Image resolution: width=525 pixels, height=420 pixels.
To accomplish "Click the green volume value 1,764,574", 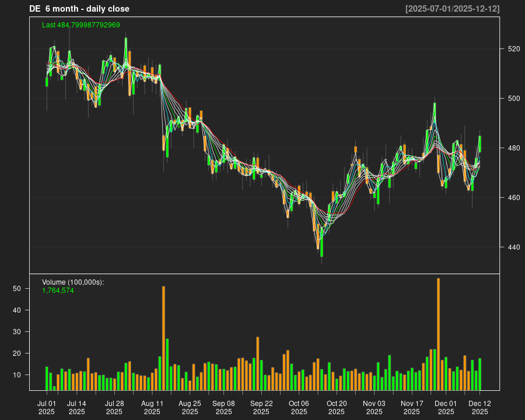I will pos(58,290).
